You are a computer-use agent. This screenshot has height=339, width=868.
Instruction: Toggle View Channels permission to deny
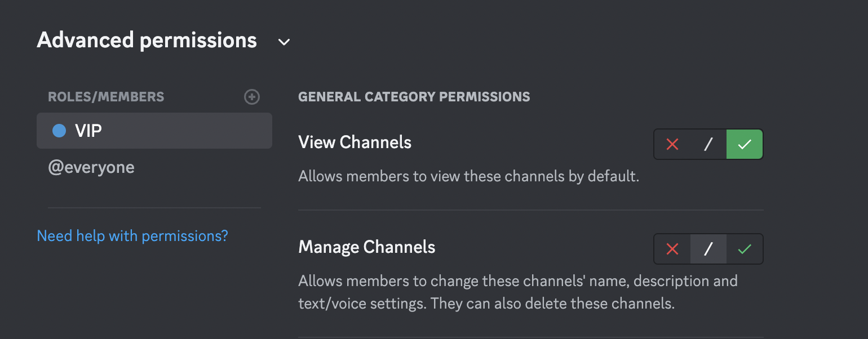672,144
